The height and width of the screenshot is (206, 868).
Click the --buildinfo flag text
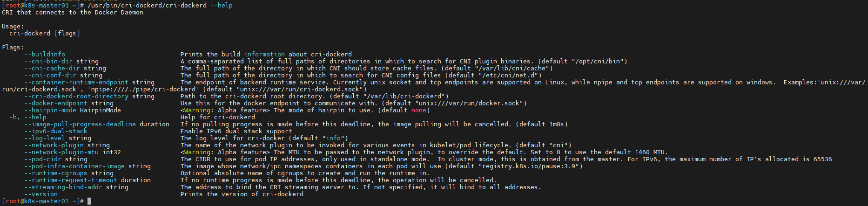tap(45, 55)
